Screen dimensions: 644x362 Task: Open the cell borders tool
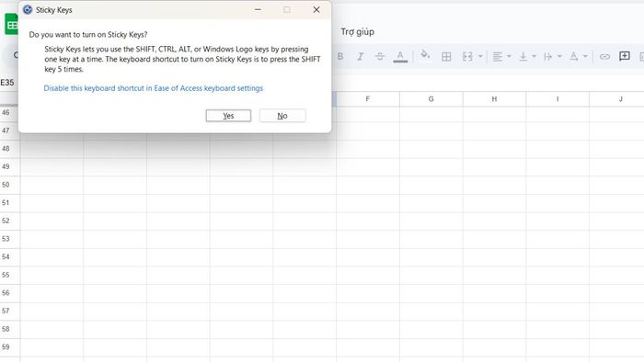[446, 57]
